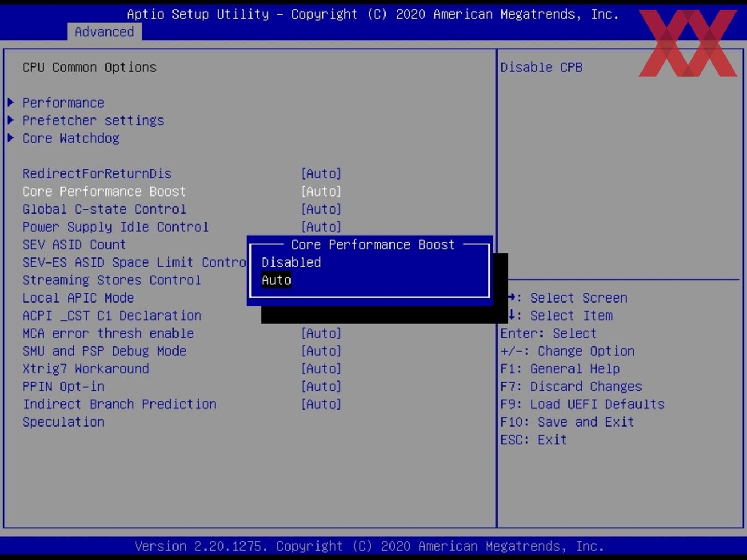Select Disabled in Core Performance Boost popup

coord(291,262)
